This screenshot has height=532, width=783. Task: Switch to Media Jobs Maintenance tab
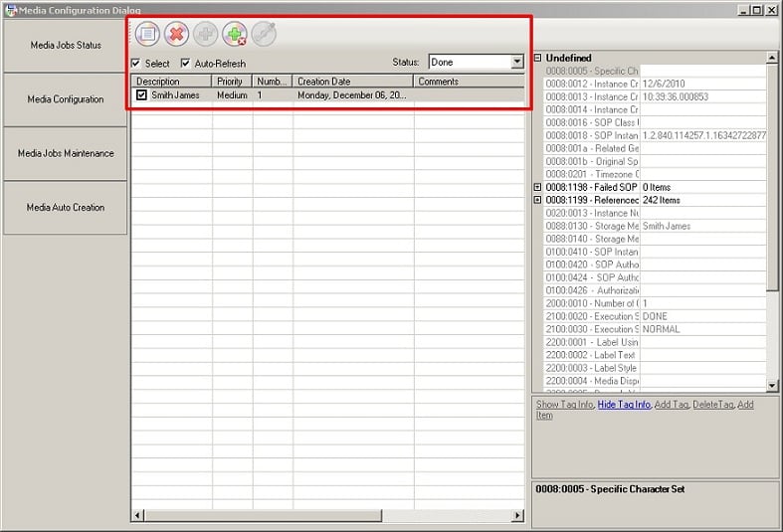tap(65, 153)
